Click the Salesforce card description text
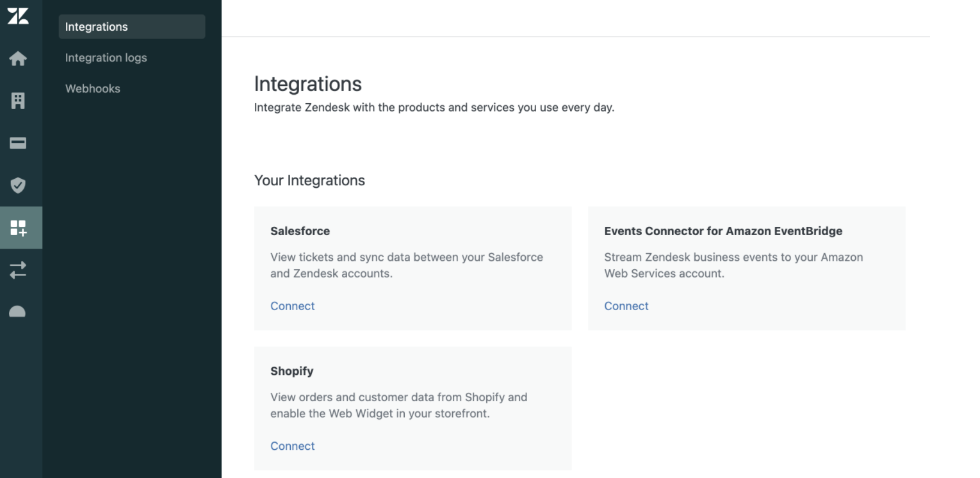 pos(406,265)
